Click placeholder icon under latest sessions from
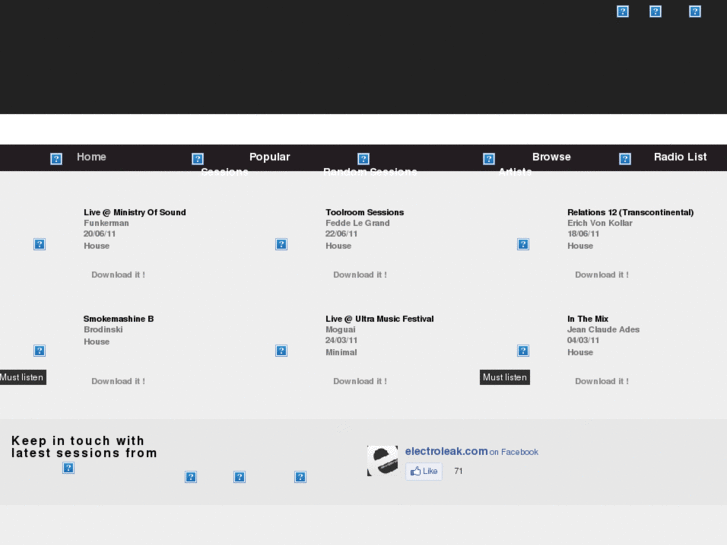Image resolution: width=727 pixels, height=545 pixels. [x=68, y=468]
